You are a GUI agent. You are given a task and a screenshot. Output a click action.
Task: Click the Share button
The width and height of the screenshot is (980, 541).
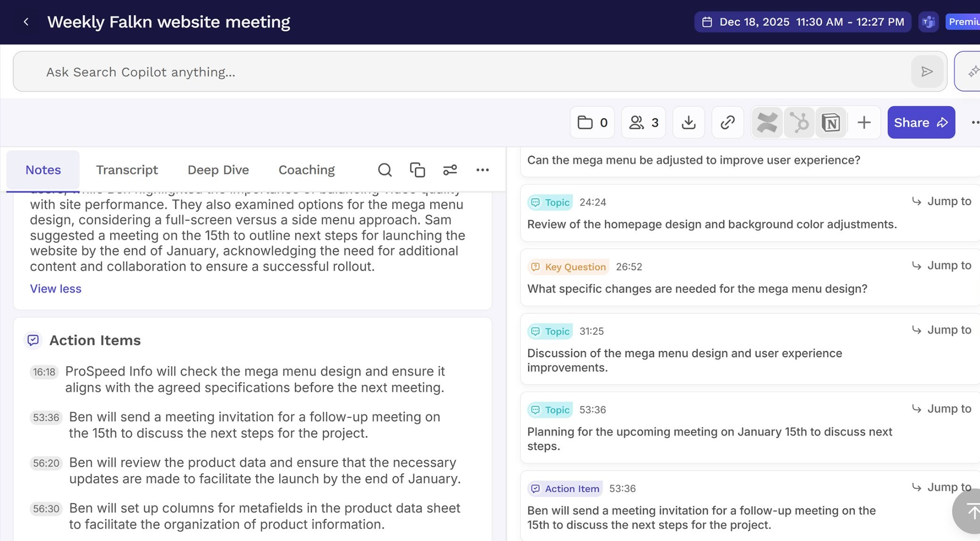pos(921,122)
